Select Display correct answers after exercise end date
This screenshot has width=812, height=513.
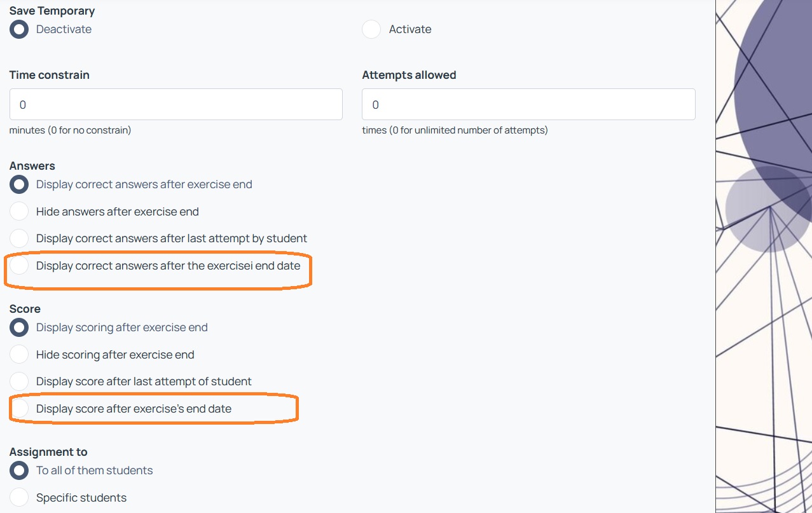19,266
